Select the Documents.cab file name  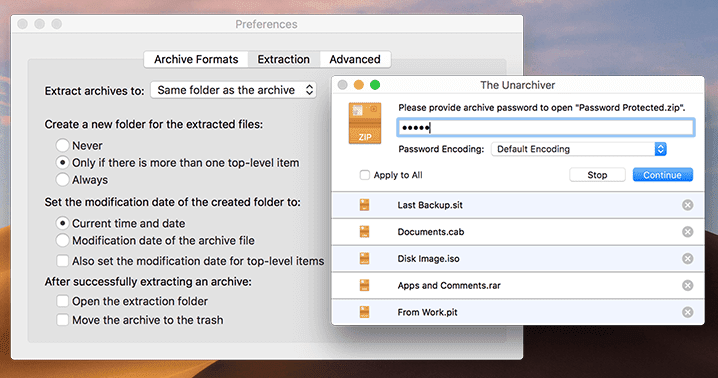pyautogui.click(x=431, y=232)
